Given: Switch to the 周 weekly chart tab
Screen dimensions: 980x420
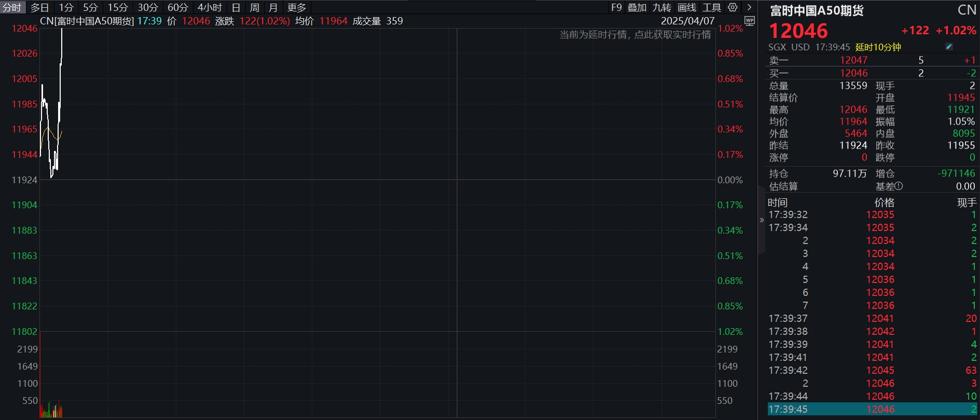Looking at the screenshot, I should point(255,7).
